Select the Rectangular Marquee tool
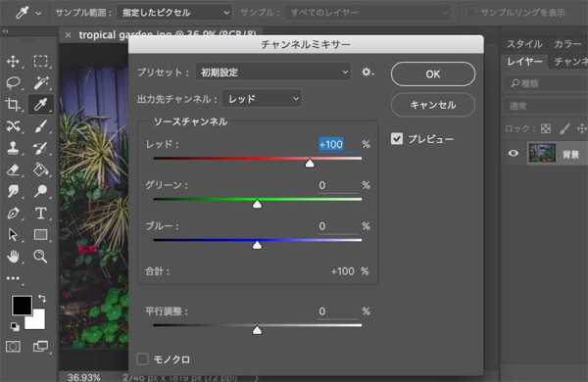 [x=40, y=62]
